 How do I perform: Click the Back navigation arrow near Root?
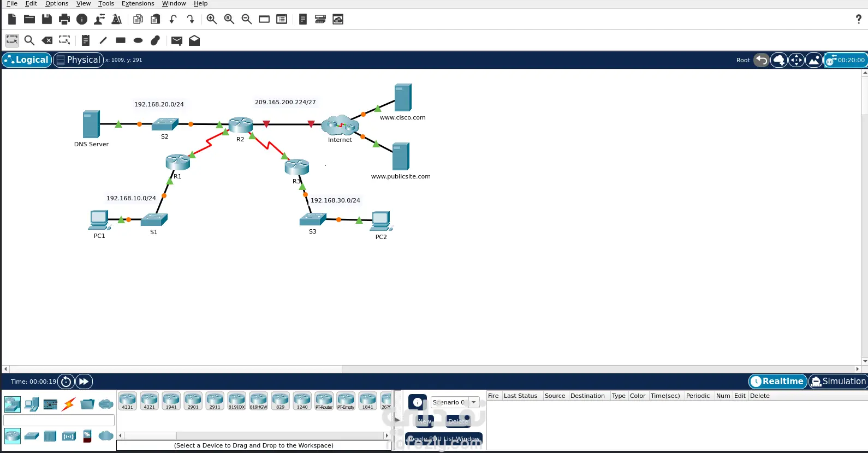coord(762,60)
